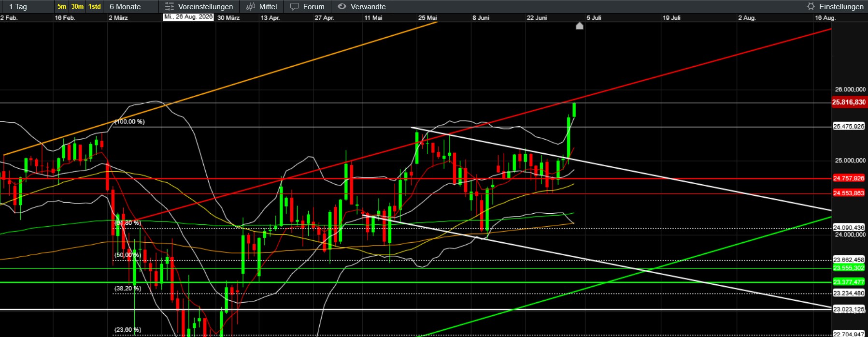
Task: Click the 22 Juni date on time axis
Action: (537, 18)
